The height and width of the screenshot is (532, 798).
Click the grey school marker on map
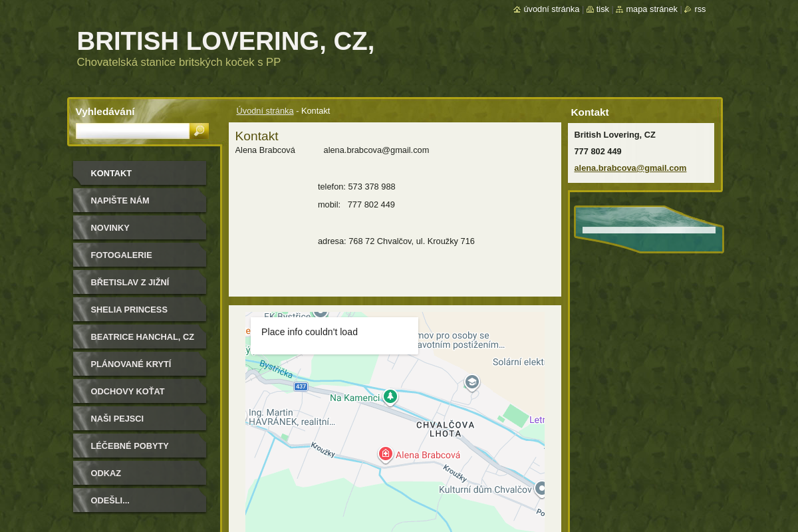click(472, 382)
